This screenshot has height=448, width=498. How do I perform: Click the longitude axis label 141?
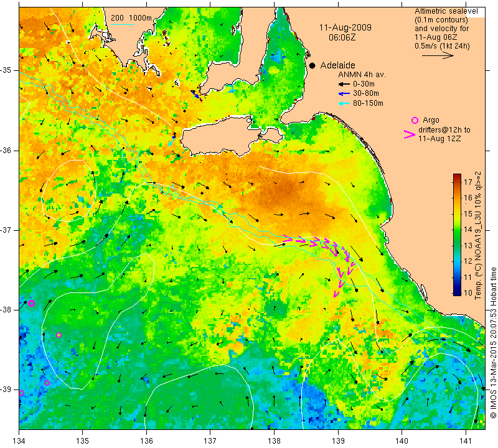[x=466, y=441]
